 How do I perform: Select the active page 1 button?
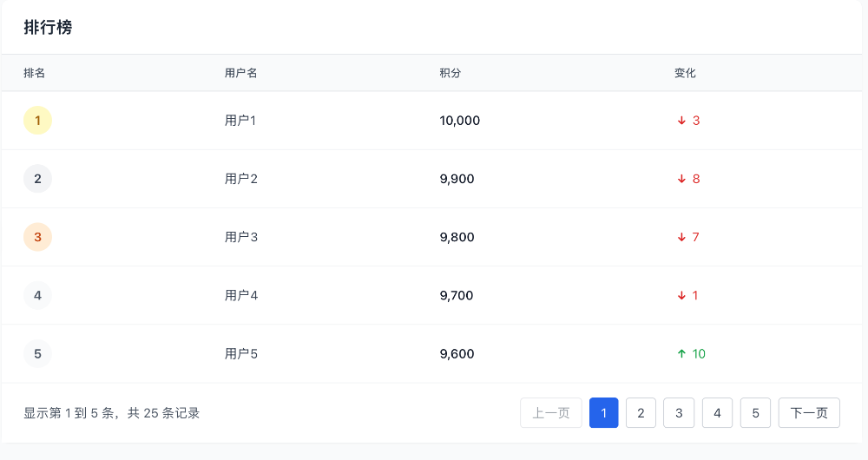click(x=604, y=413)
